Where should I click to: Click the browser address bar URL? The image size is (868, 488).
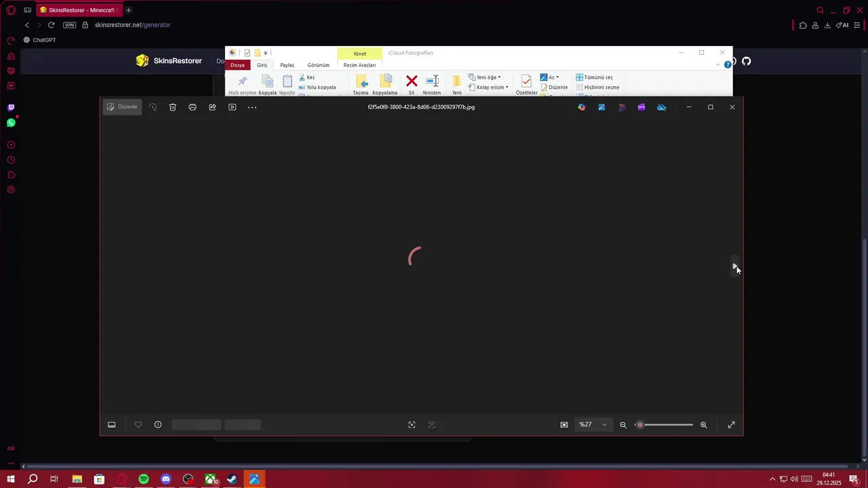tap(133, 25)
